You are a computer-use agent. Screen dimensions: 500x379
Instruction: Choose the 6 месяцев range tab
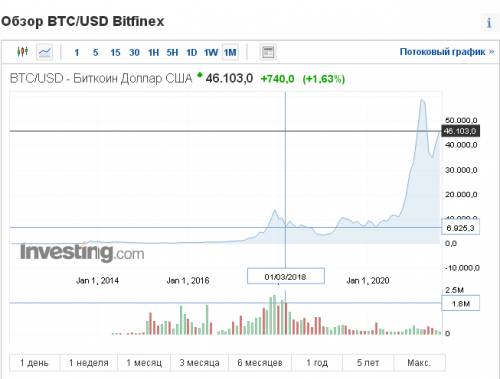pos(260,362)
